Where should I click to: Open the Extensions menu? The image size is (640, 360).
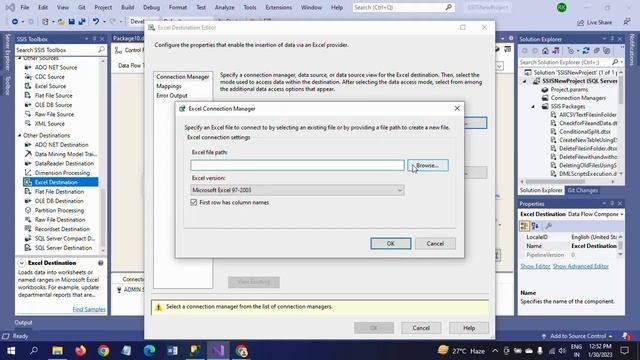coord(278,7)
